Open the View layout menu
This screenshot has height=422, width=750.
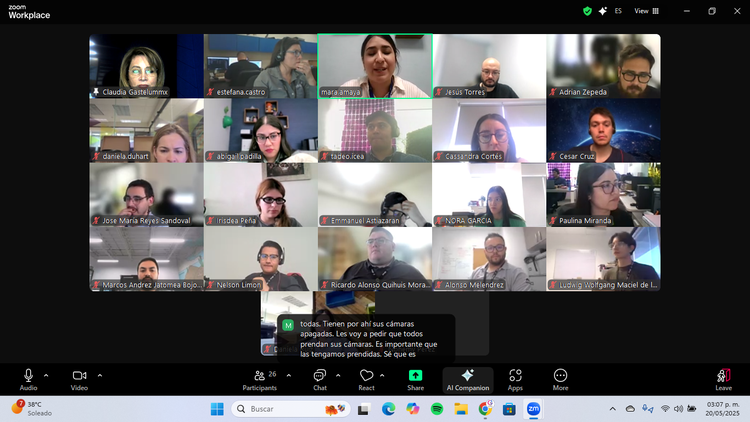click(x=647, y=11)
